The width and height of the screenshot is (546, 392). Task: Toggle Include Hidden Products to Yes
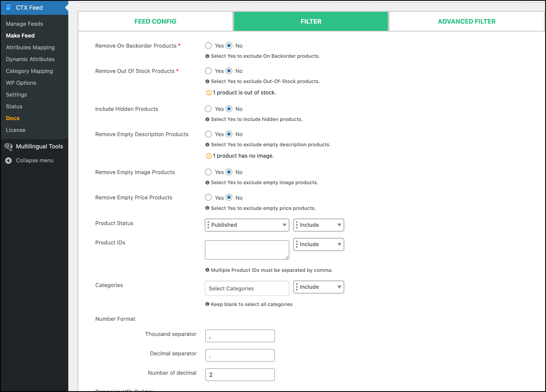tap(208, 109)
